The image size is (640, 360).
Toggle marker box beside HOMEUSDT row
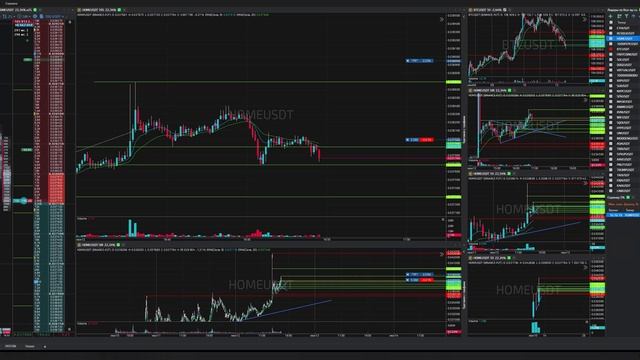(x=611, y=39)
